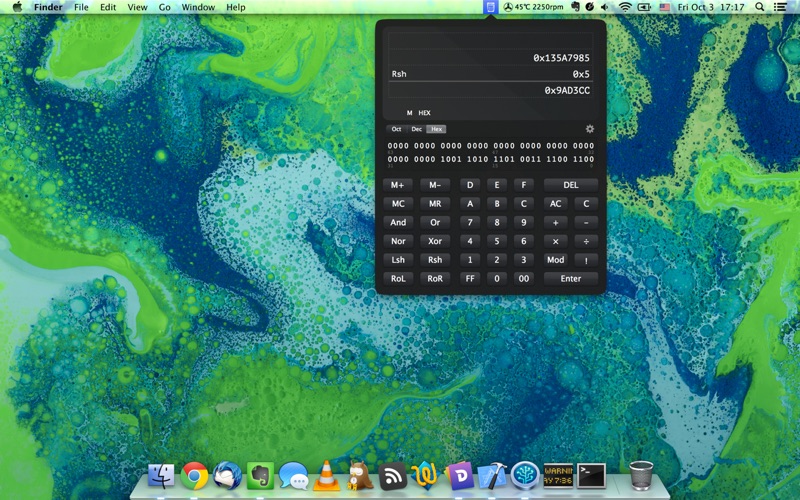Click the result value 0x9AD3CC
This screenshot has height=500, width=800.
(x=567, y=90)
